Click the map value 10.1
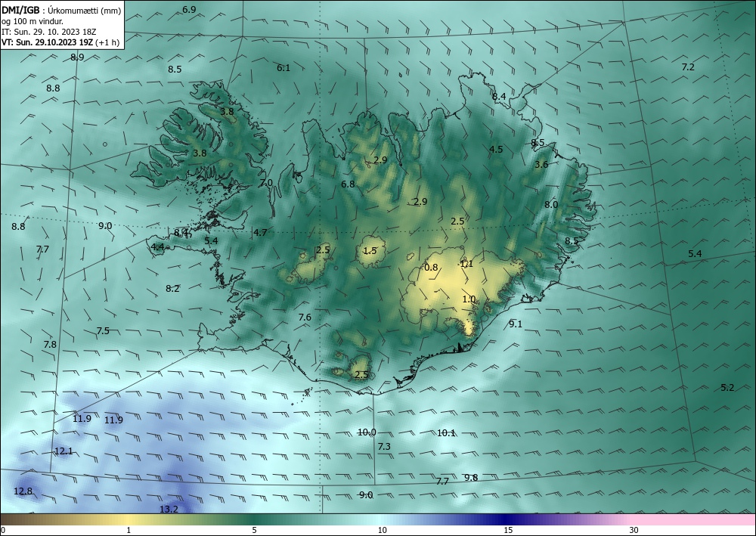 446,433
